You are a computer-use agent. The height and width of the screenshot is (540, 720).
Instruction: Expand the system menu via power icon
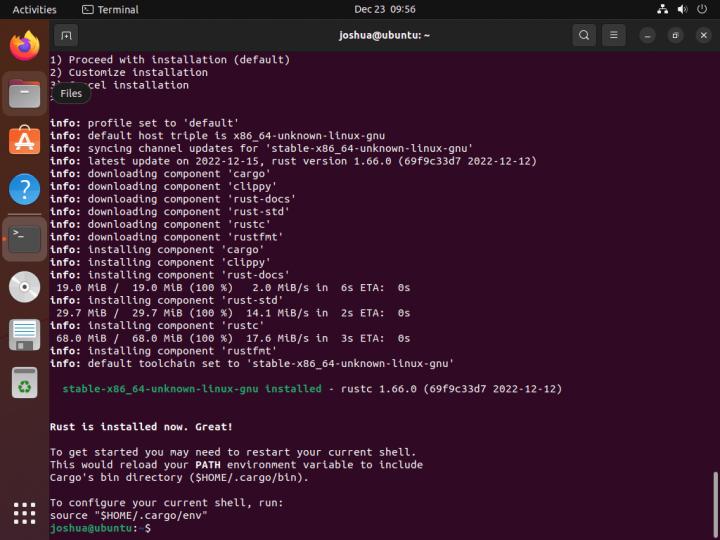coord(703,9)
